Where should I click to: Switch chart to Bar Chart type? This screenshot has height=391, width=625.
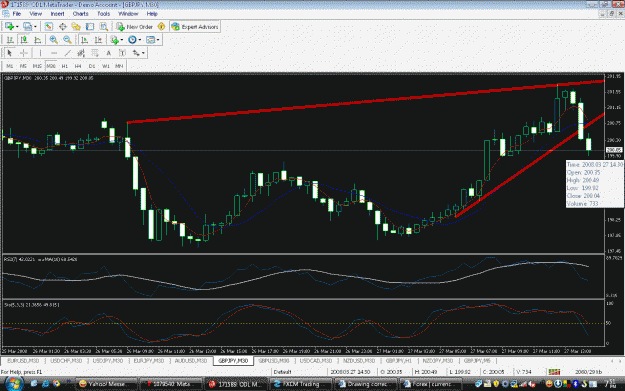pos(10,40)
